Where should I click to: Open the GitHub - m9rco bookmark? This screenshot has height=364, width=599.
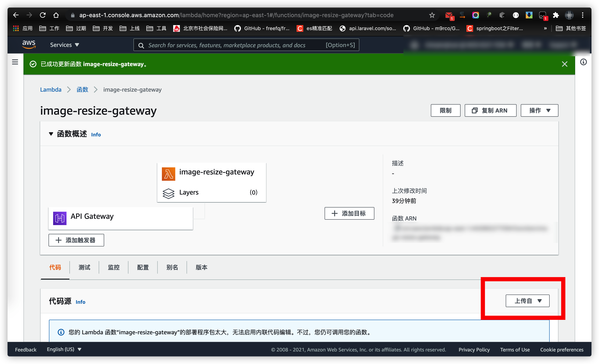431,28
